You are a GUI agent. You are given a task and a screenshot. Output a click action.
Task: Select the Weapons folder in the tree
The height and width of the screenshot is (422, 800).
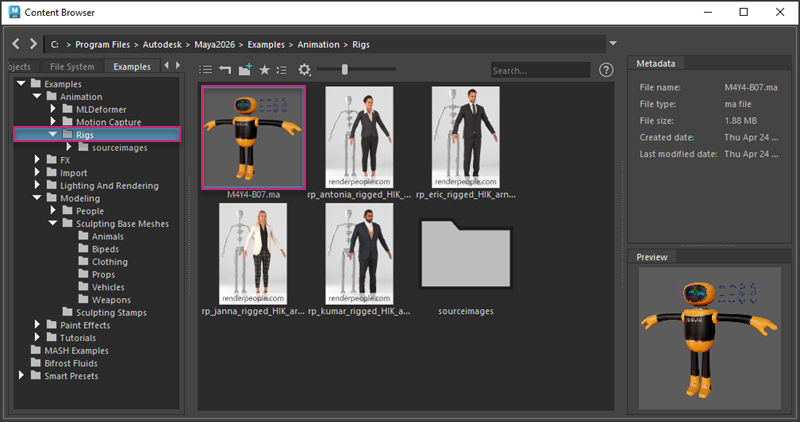[105, 300]
